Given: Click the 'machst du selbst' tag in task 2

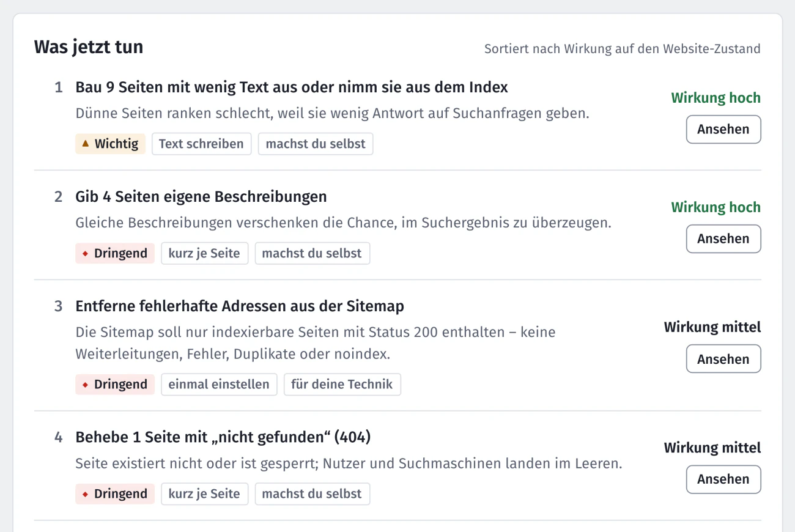Looking at the screenshot, I should click(x=312, y=254).
